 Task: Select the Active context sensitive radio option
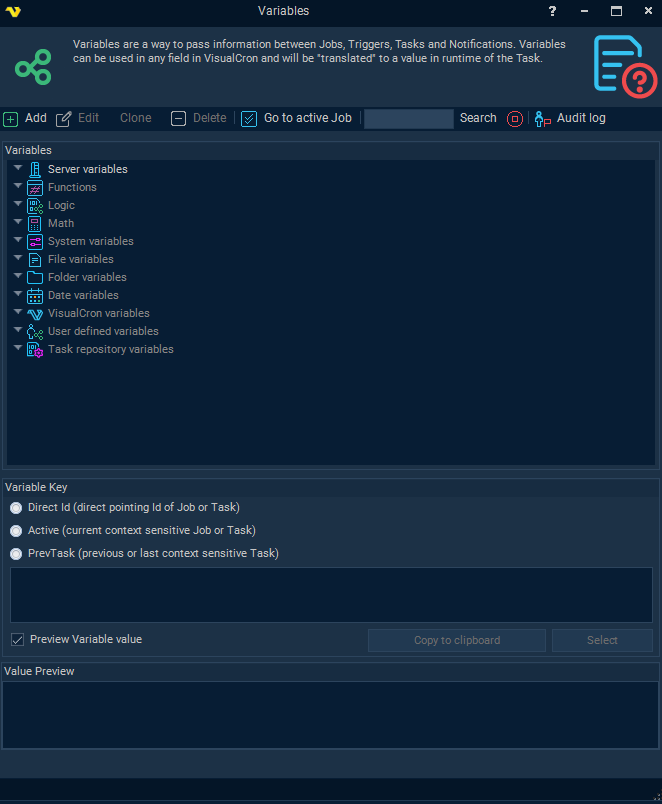[16, 531]
